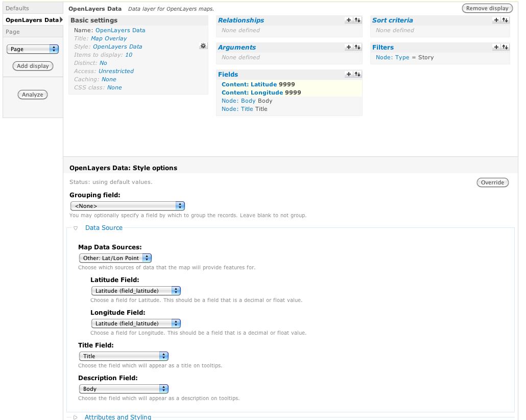Select the OpenLayers Data display tab
Image resolution: width=526 pixels, height=420 pixels.
tap(33, 20)
